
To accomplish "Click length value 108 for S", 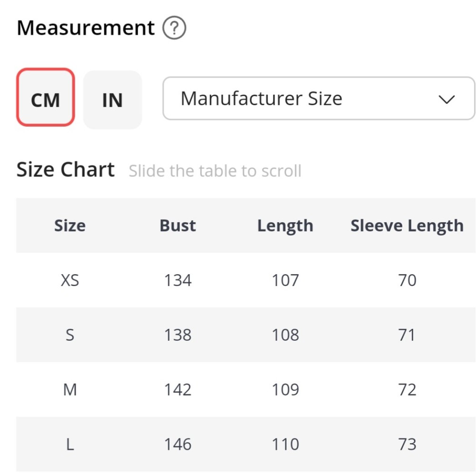I will (x=285, y=335).
